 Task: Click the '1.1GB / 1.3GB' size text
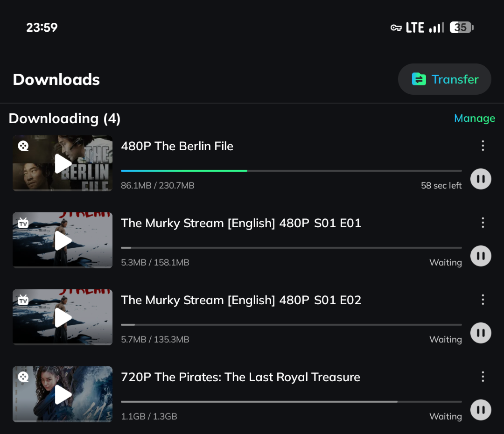pos(149,416)
